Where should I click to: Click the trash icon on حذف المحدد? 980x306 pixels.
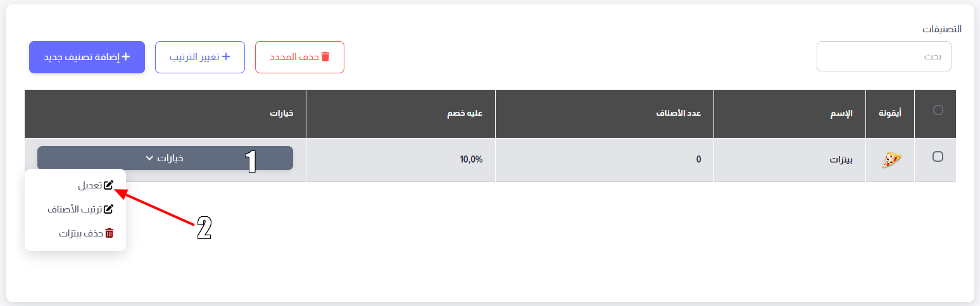[x=325, y=57]
